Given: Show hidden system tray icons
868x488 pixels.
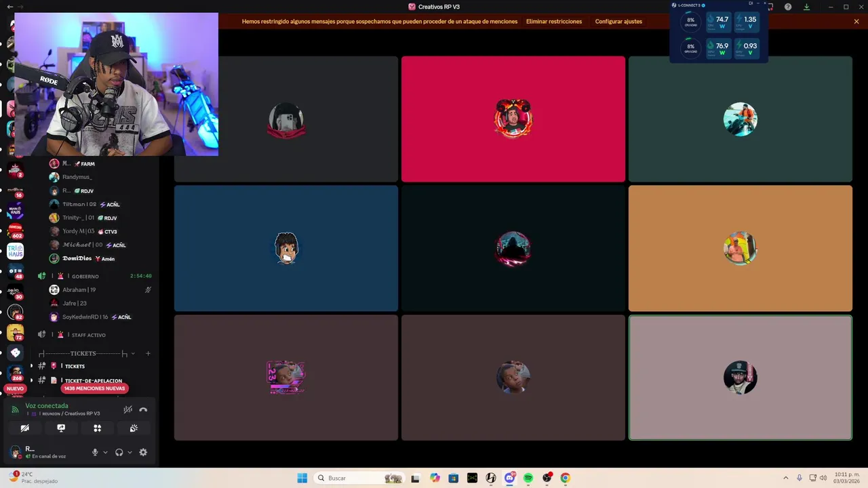Looking at the screenshot, I should (786, 478).
